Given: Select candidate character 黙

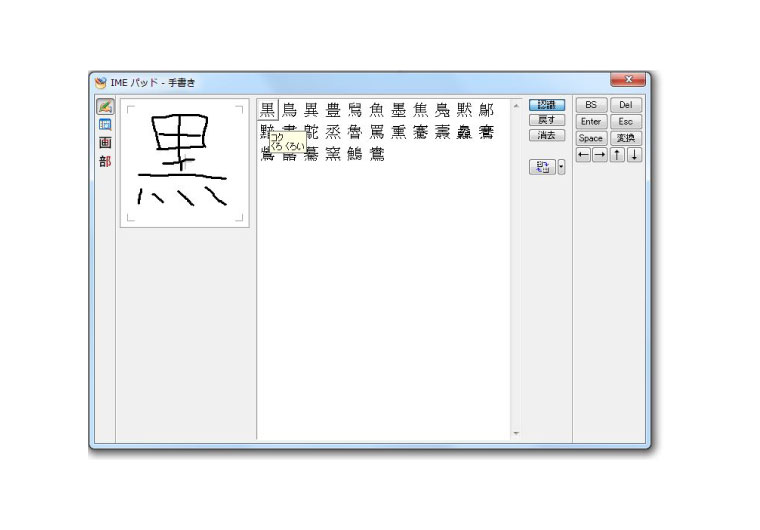Looking at the screenshot, I should point(464,110).
